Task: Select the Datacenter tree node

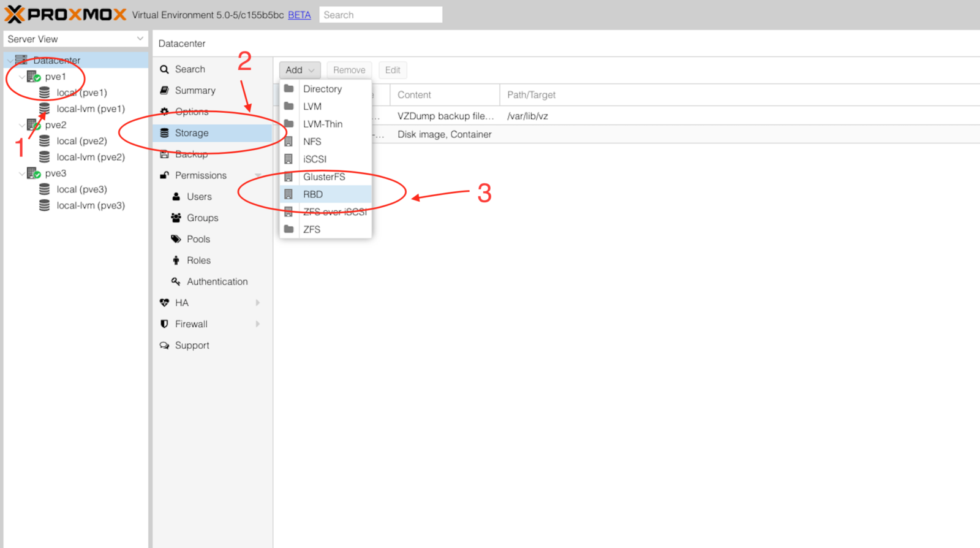Action: [56, 60]
